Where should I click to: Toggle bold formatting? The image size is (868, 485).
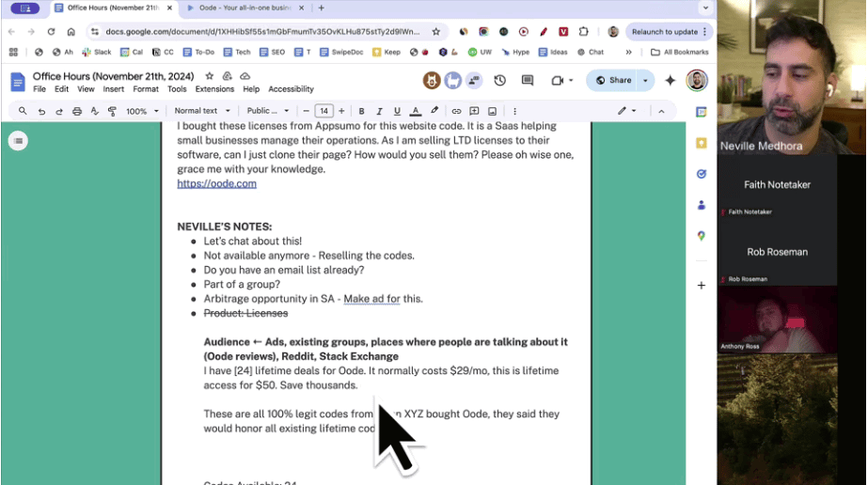[x=361, y=111]
